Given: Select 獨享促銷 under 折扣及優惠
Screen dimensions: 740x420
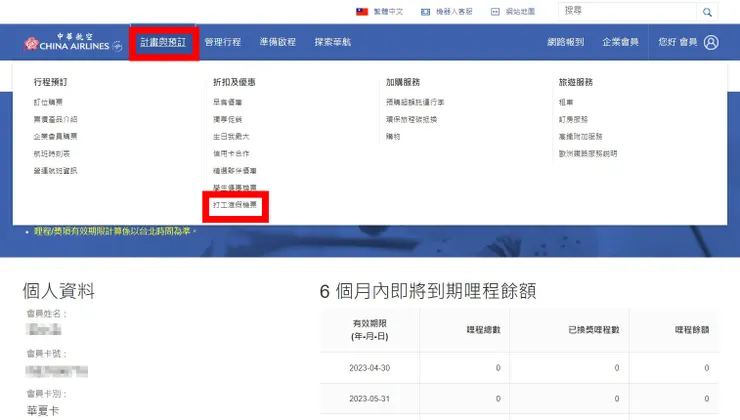Looking at the screenshot, I should click(x=227, y=119).
